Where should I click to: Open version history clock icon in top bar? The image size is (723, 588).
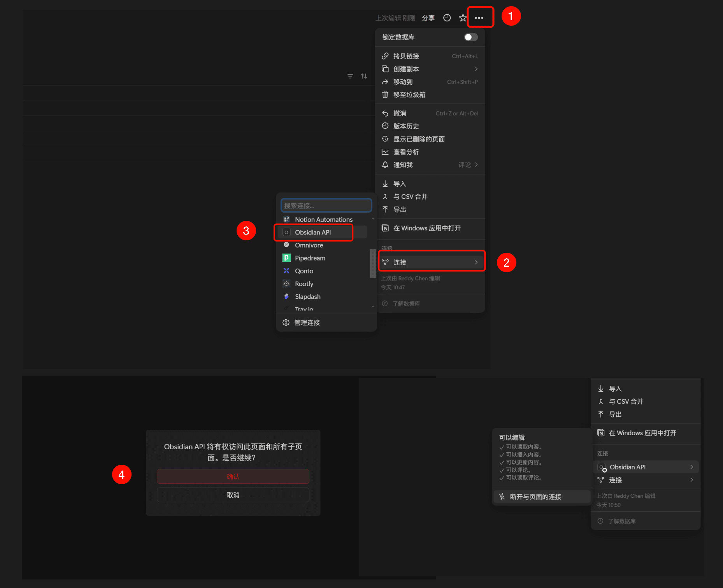tap(447, 18)
